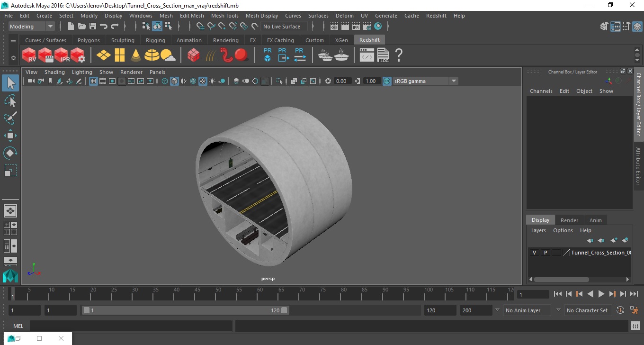Save the scene with the floppy disk icon

(x=93, y=27)
